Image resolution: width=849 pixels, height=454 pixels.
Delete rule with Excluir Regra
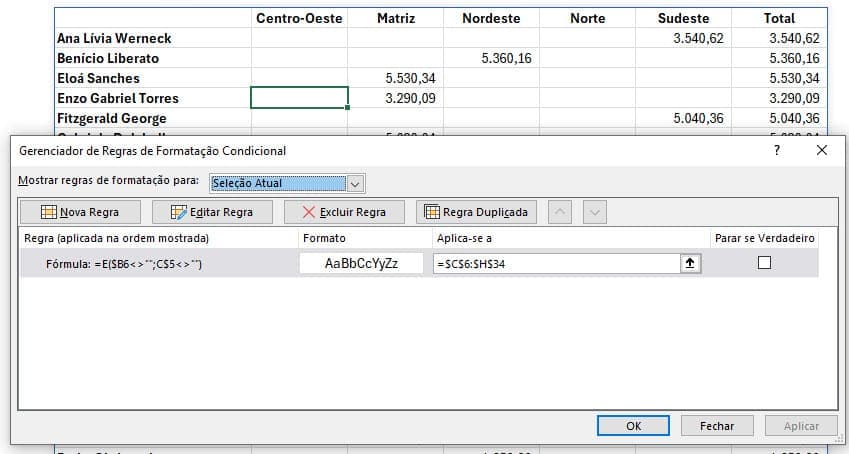344,212
